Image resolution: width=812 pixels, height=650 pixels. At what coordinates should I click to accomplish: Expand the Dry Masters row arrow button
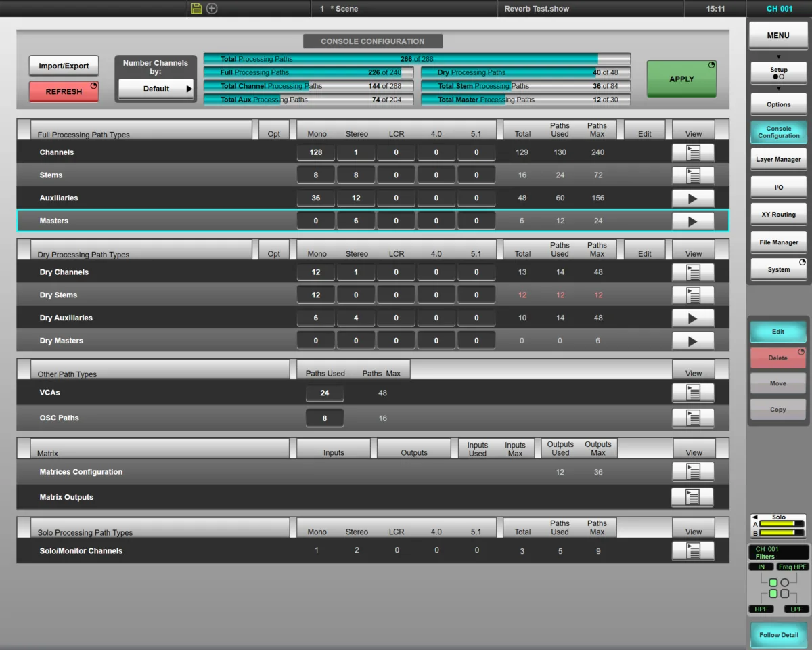(693, 341)
